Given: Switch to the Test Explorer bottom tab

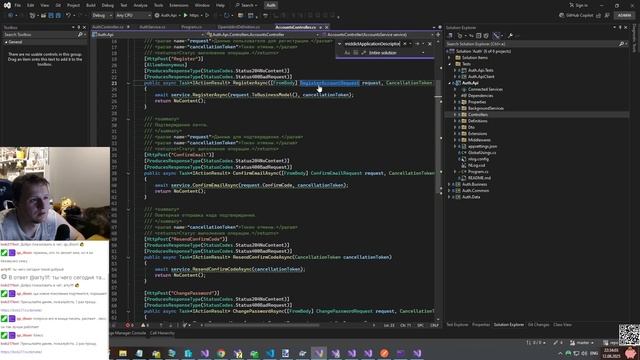Looking at the screenshot, I should coord(457,325).
